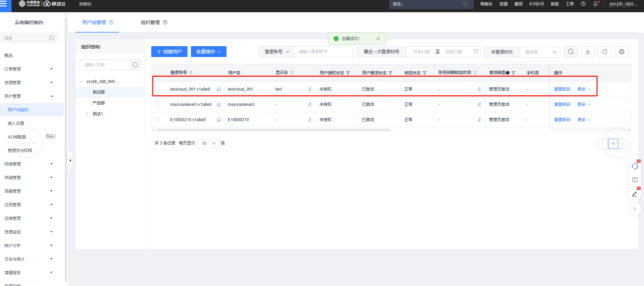644x286 pixels.
Task: Edit account expiry time for testcloud_001
Action: point(480,89)
